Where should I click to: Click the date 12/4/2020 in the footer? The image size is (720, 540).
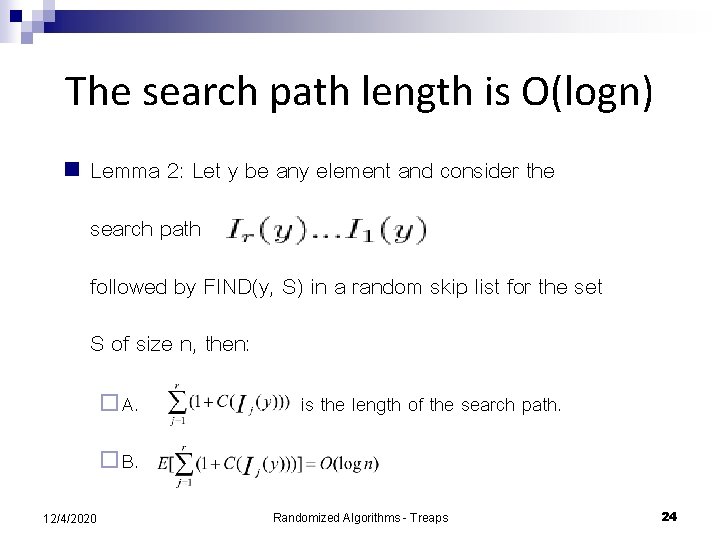tap(70, 518)
